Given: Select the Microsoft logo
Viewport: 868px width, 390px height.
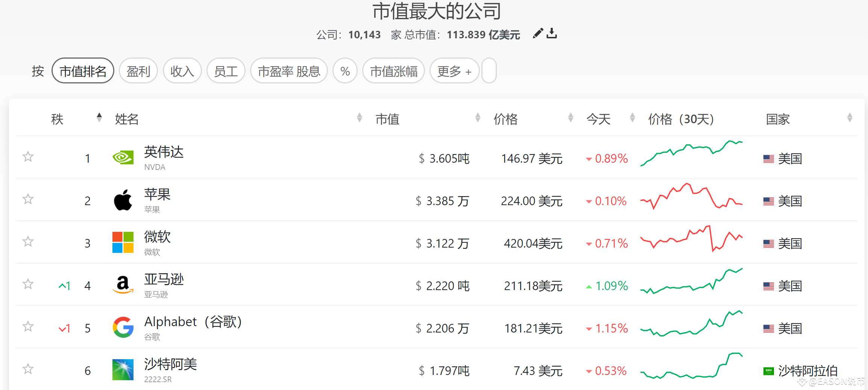Looking at the screenshot, I should click(x=123, y=243).
